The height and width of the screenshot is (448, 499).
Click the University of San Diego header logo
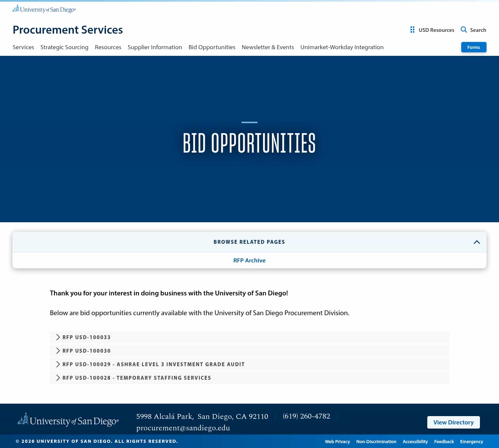click(x=44, y=9)
